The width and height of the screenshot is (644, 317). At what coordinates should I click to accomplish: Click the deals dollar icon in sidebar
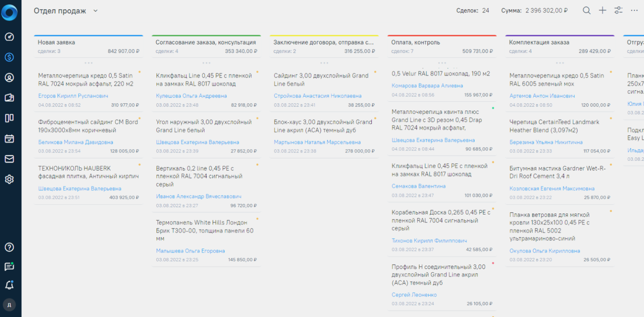coord(9,57)
